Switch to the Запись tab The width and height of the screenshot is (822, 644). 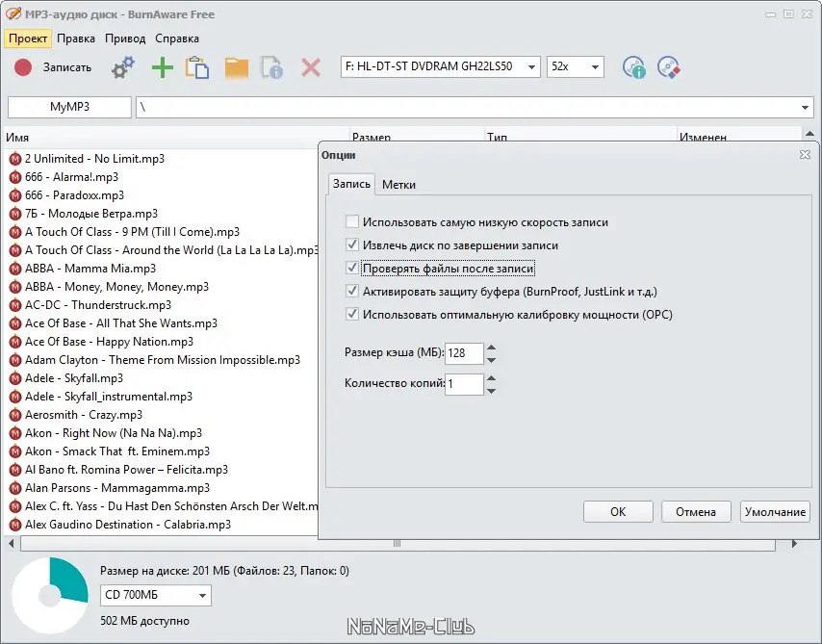pyautogui.click(x=351, y=184)
